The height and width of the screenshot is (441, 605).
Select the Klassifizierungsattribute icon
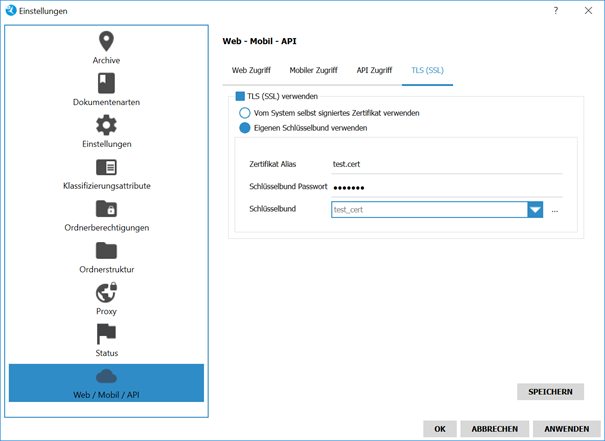point(106,167)
